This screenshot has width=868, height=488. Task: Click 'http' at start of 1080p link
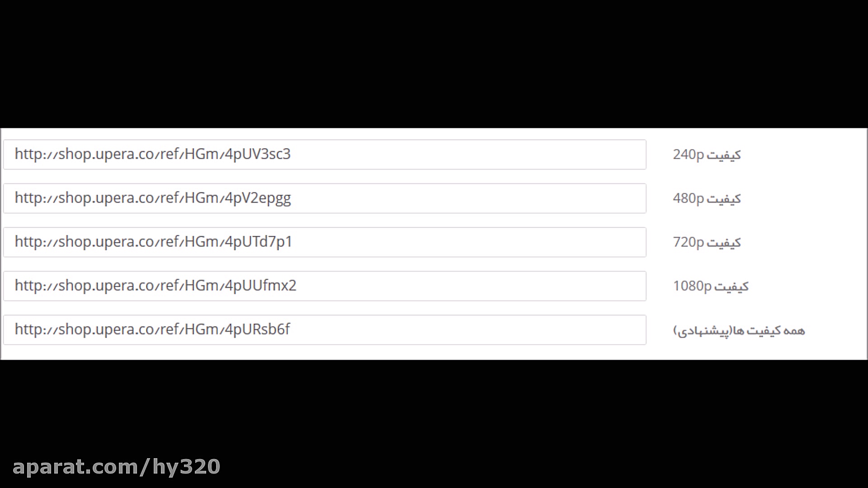pos(28,286)
